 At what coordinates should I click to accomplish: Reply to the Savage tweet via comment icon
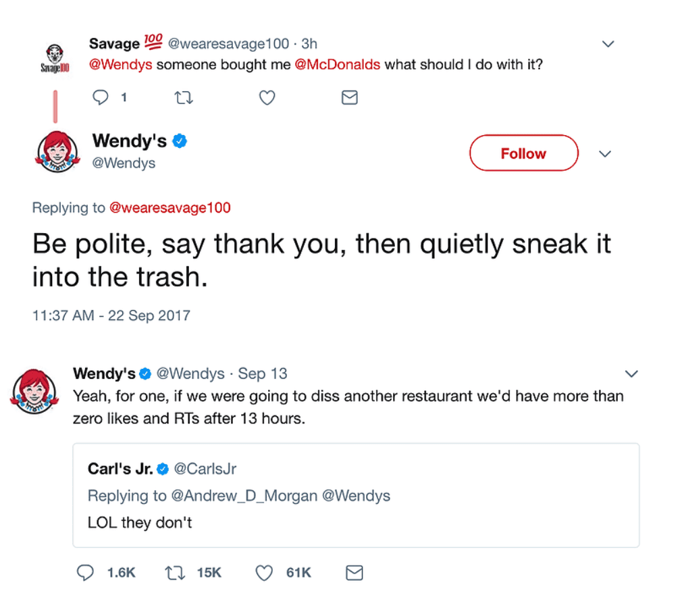coord(101,97)
